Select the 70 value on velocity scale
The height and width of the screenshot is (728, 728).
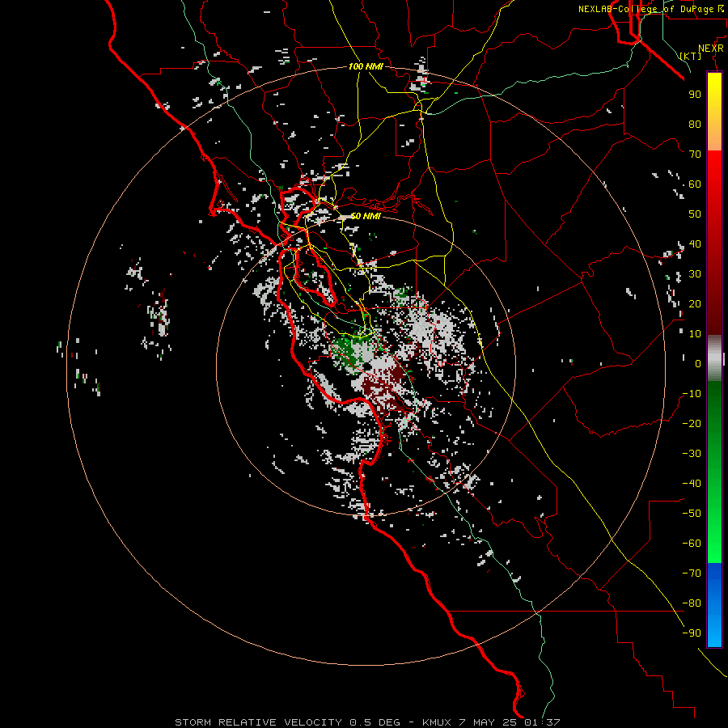(x=695, y=154)
